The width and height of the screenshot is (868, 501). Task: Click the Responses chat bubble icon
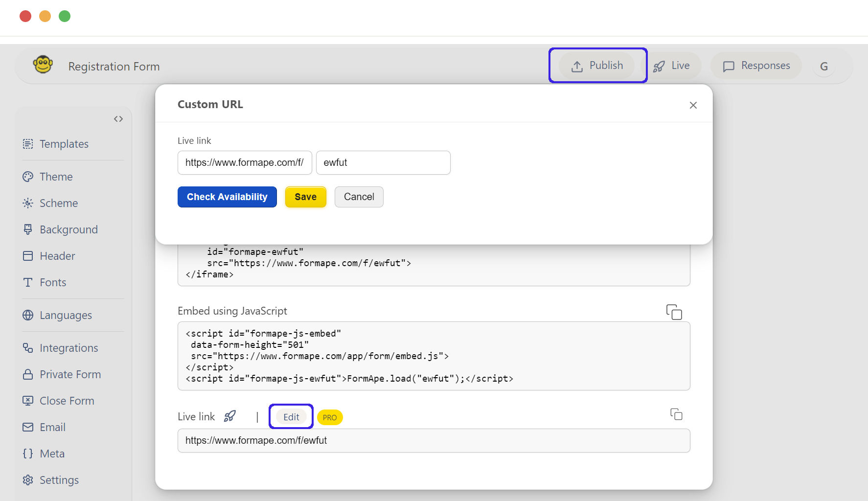(729, 67)
